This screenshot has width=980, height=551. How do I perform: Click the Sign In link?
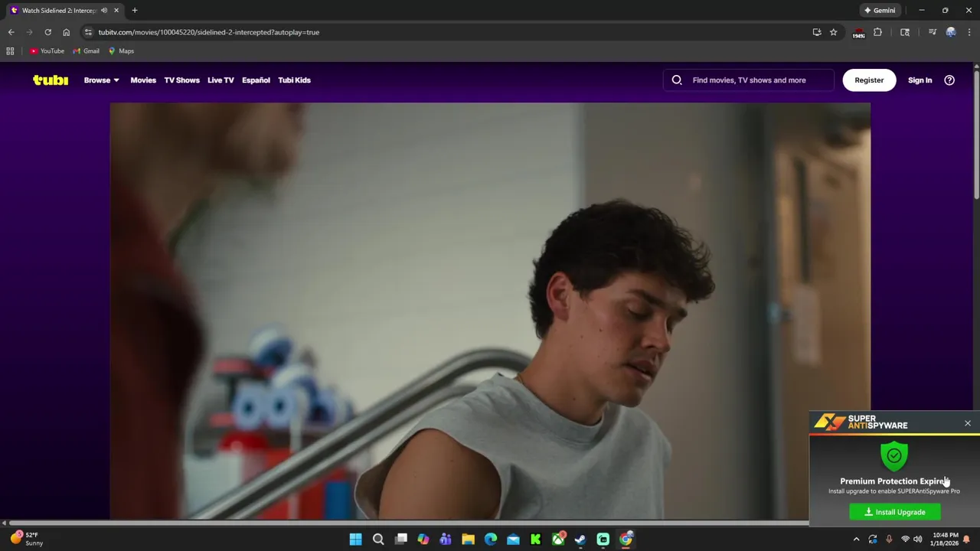point(920,80)
